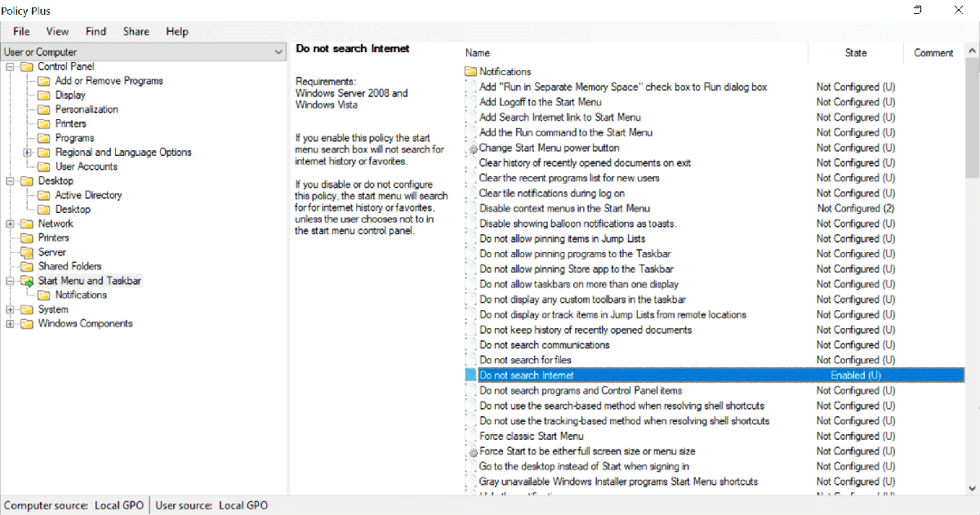Select 'Do not search programs and Control Panel items'
The height and width of the screenshot is (515, 980).
581,391
